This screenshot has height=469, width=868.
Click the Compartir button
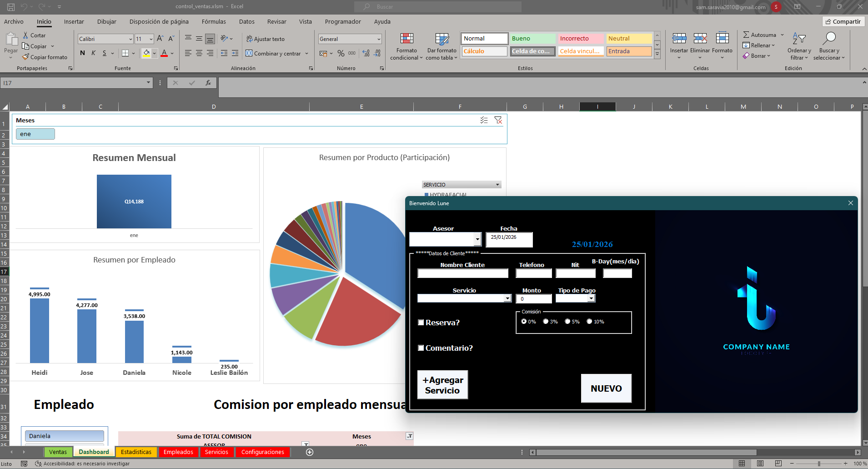tap(843, 21)
